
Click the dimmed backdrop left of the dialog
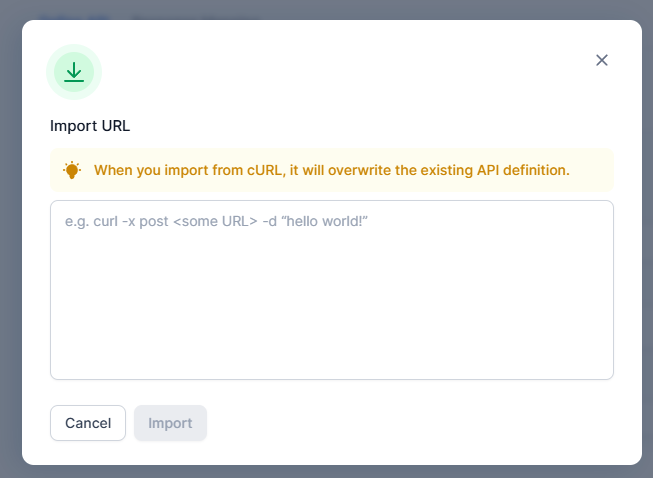[11, 241]
